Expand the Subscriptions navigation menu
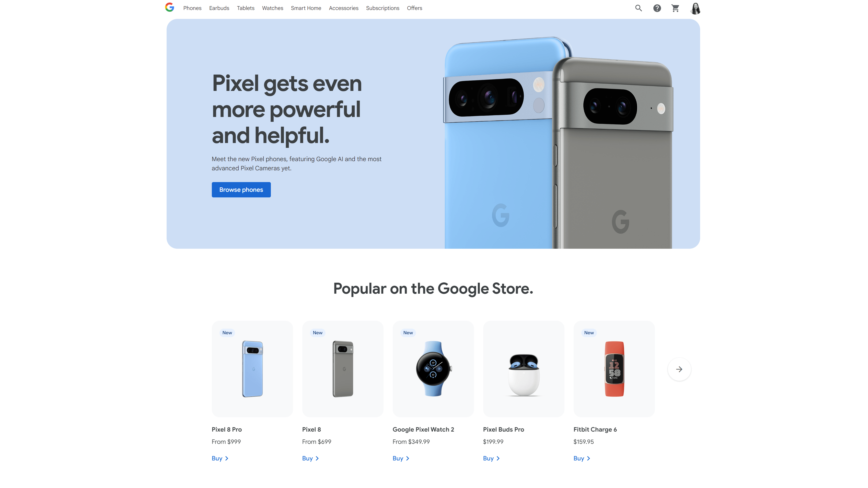 (x=382, y=8)
